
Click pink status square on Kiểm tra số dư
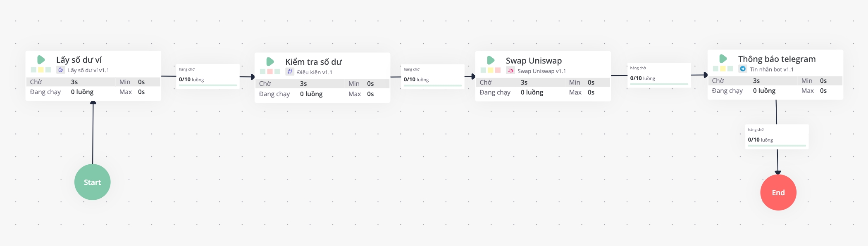point(270,72)
